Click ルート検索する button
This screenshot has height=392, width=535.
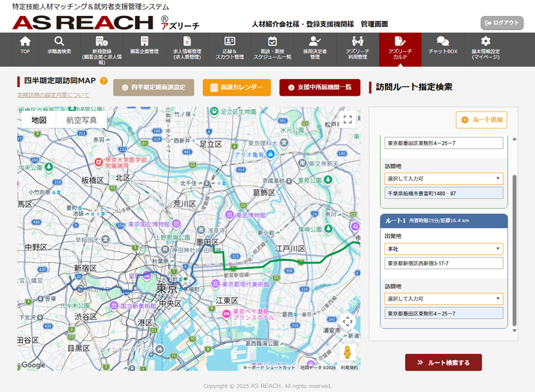[x=443, y=363]
